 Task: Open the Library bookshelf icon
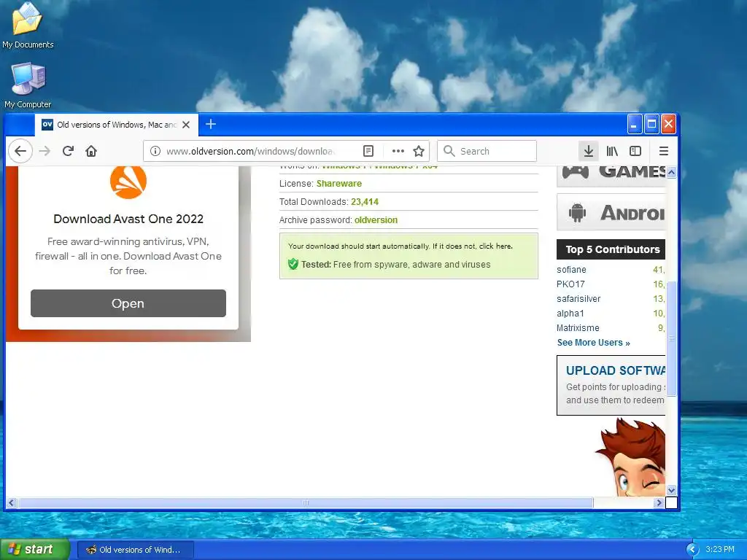tap(612, 151)
